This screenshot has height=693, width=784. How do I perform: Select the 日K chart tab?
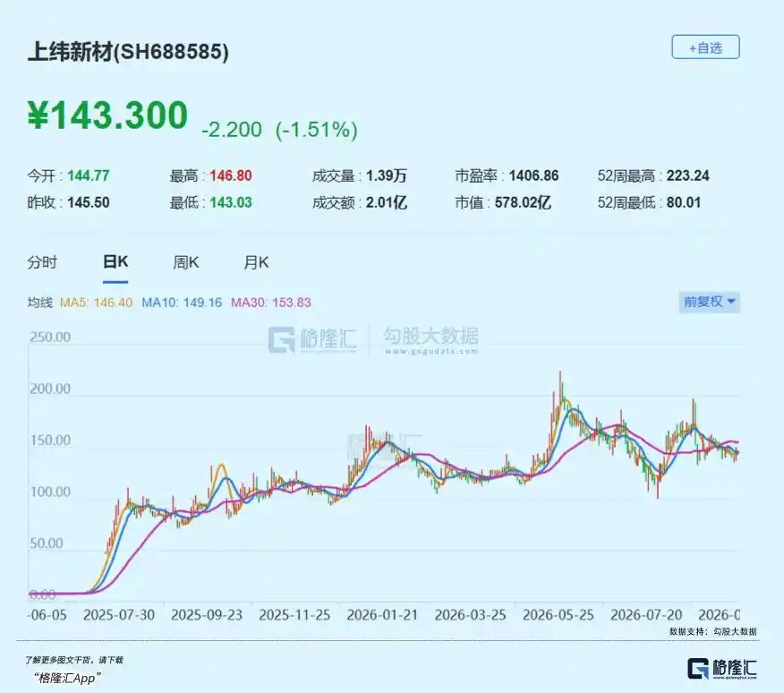point(115,261)
